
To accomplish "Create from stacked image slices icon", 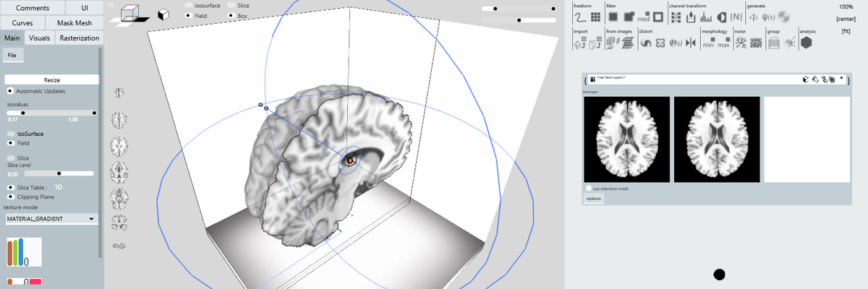I will pos(628,43).
